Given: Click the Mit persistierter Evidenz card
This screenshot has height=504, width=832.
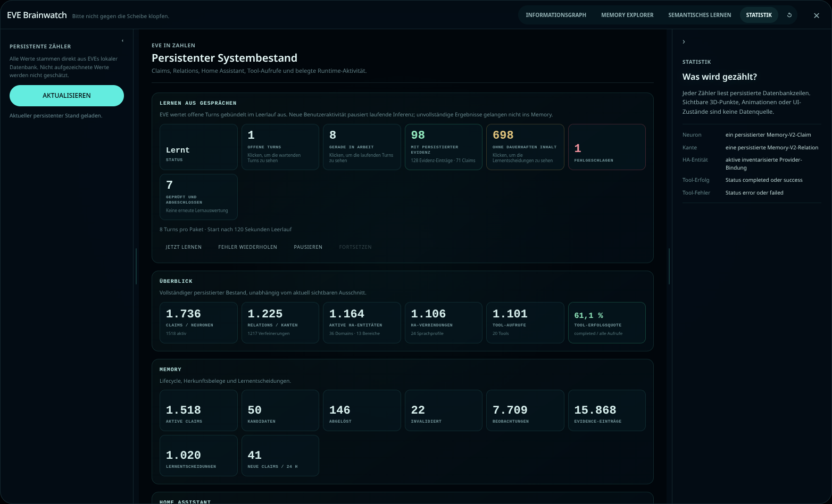Looking at the screenshot, I should click(x=444, y=147).
